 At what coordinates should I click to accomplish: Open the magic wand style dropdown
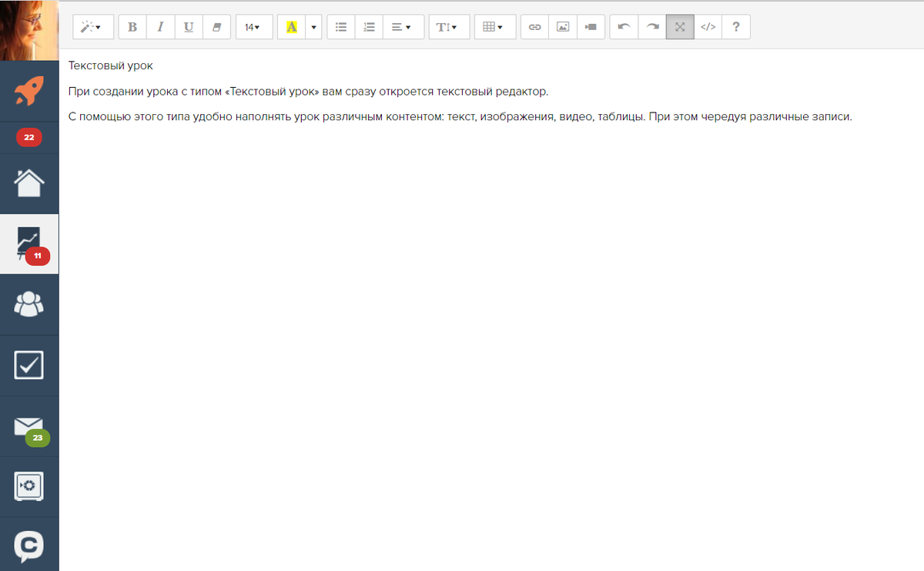pos(92,27)
